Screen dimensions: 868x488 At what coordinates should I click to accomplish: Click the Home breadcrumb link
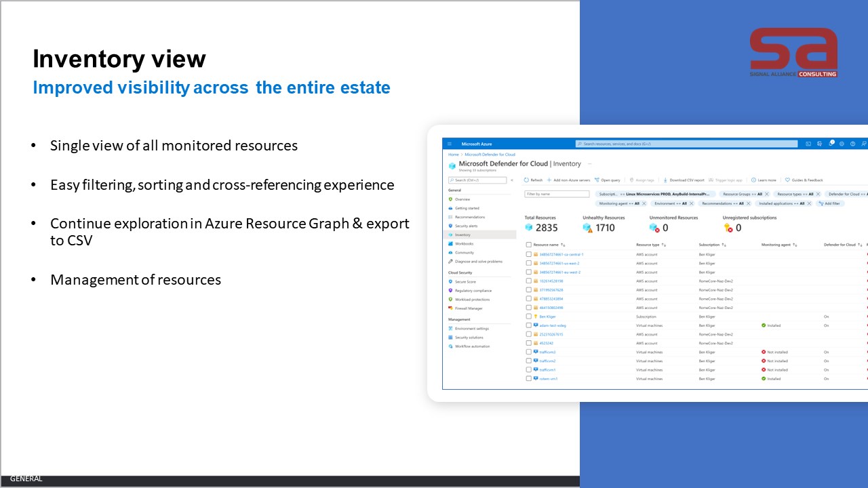453,155
